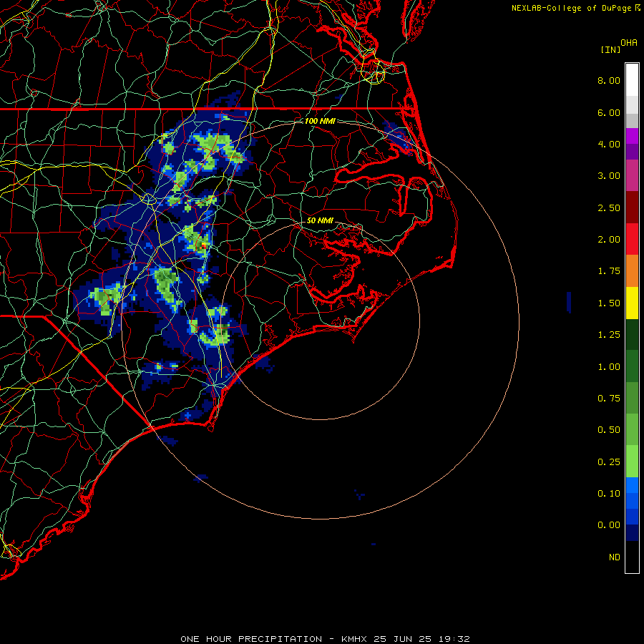Click the 1.25 legend value
644x644 pixels.
pyautogui.click(x=609, y=335)
